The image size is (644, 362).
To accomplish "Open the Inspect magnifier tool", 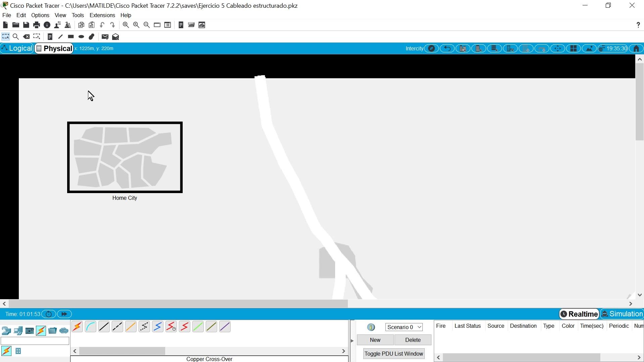I will [x=16, y=37].
